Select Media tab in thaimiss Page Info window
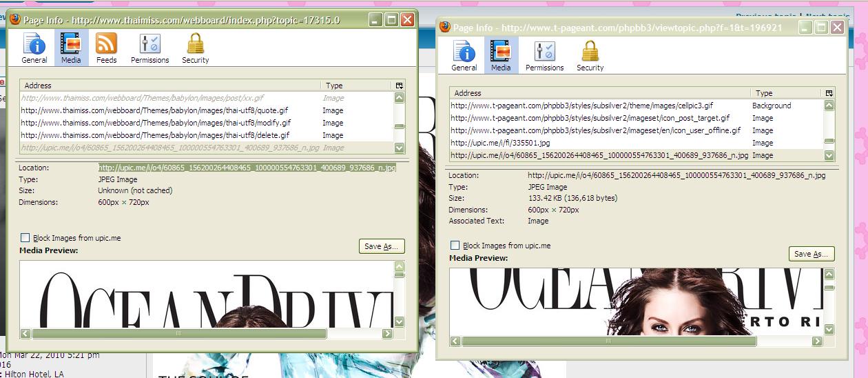 tap(71, 49)
